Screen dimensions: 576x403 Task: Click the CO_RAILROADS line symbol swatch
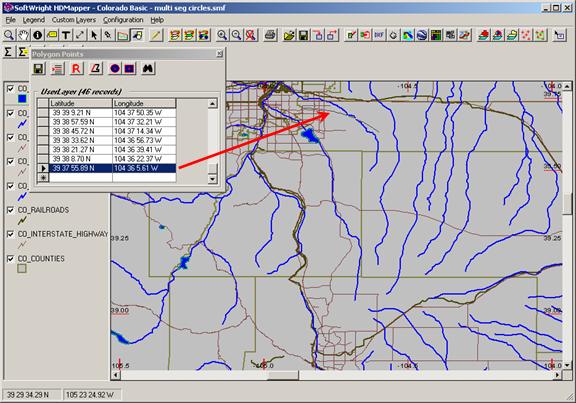tap(22, 220)
